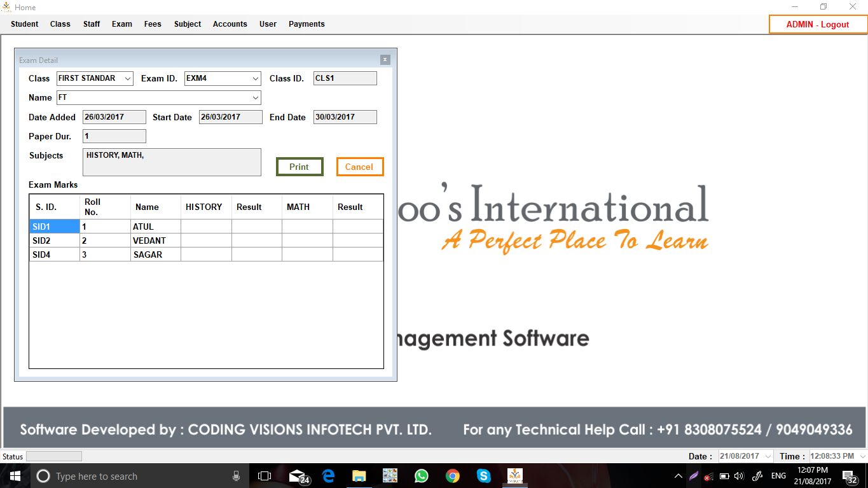Show hidden system tray icons
This screenshot has height=488, width=868.
(679, 476)
